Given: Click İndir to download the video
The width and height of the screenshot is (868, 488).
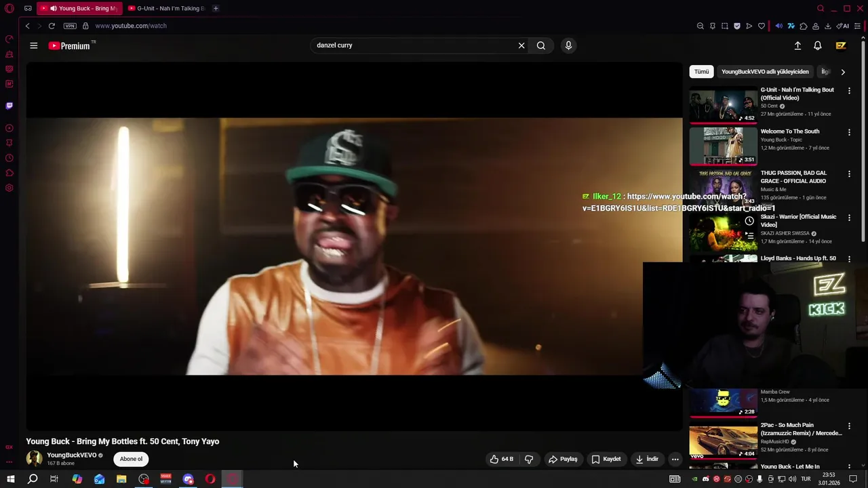Looking at the screenshot, I should (646, 459).
